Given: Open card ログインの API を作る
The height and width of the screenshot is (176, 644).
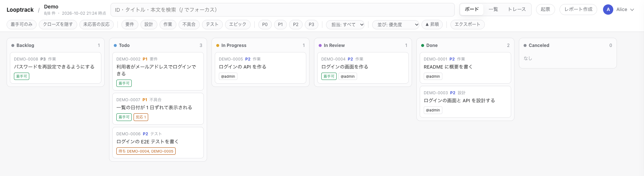Looking at the screenshot, I should click(261, 68).
